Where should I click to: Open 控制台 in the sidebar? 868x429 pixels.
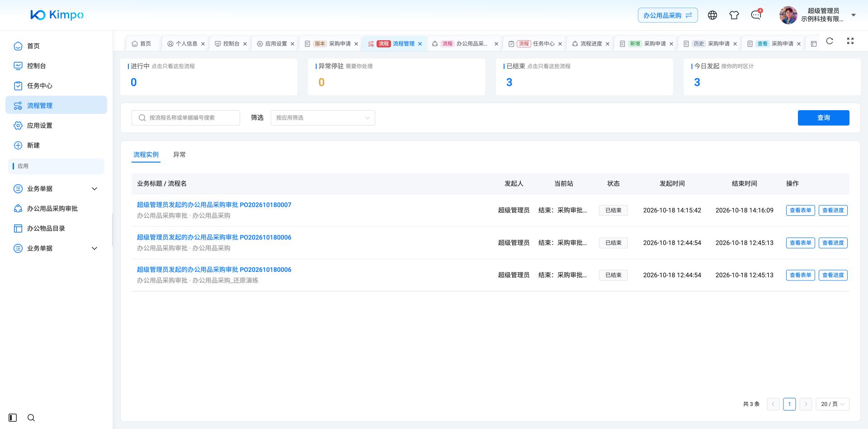(56, 66)
